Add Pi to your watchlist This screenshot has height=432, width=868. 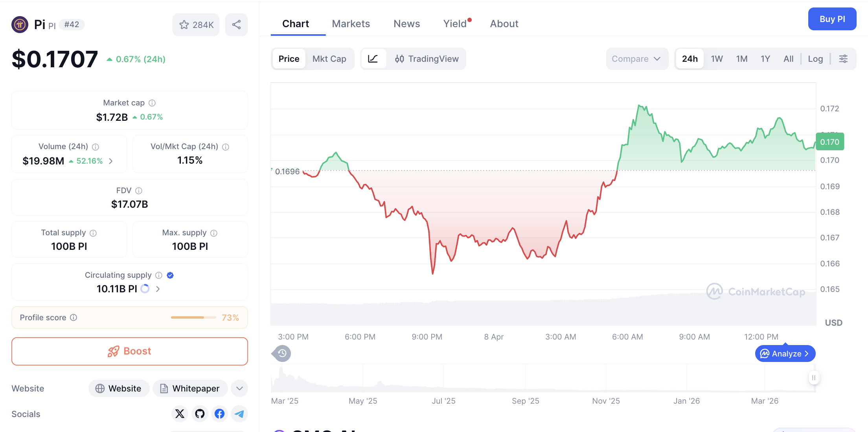[x=195, y=24]
